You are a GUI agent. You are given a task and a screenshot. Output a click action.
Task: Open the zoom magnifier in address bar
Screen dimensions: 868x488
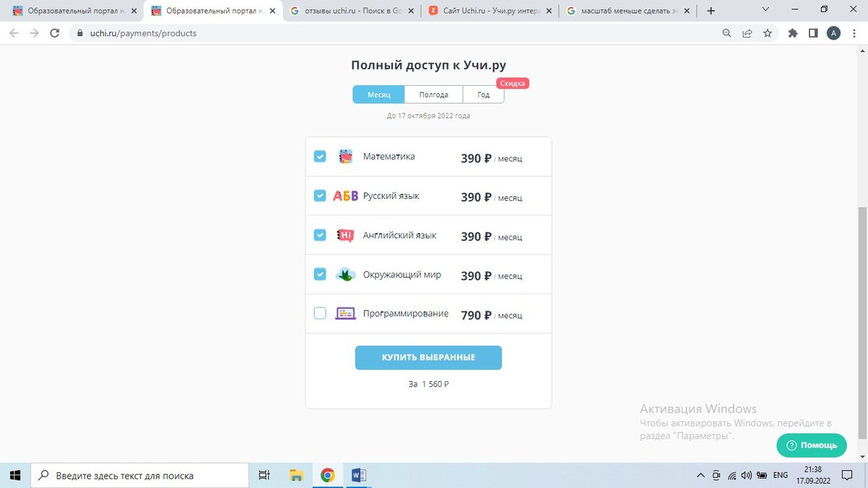click(727, 33)
